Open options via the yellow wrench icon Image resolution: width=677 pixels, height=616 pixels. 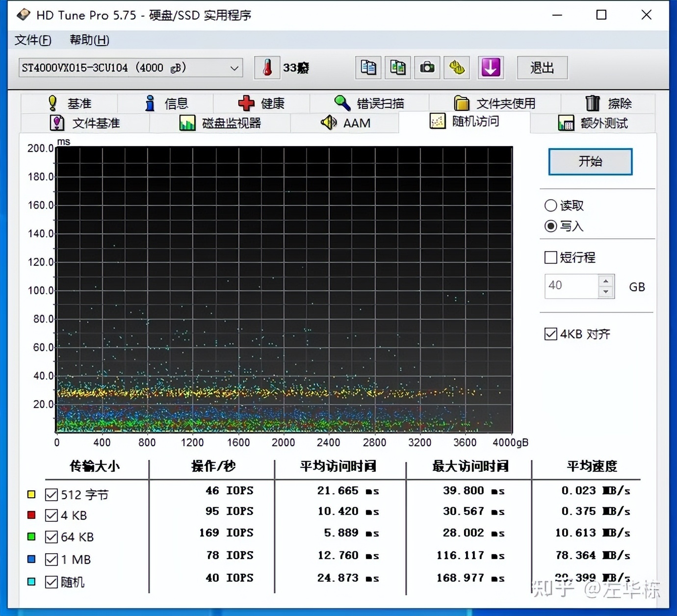coord(456,68)
